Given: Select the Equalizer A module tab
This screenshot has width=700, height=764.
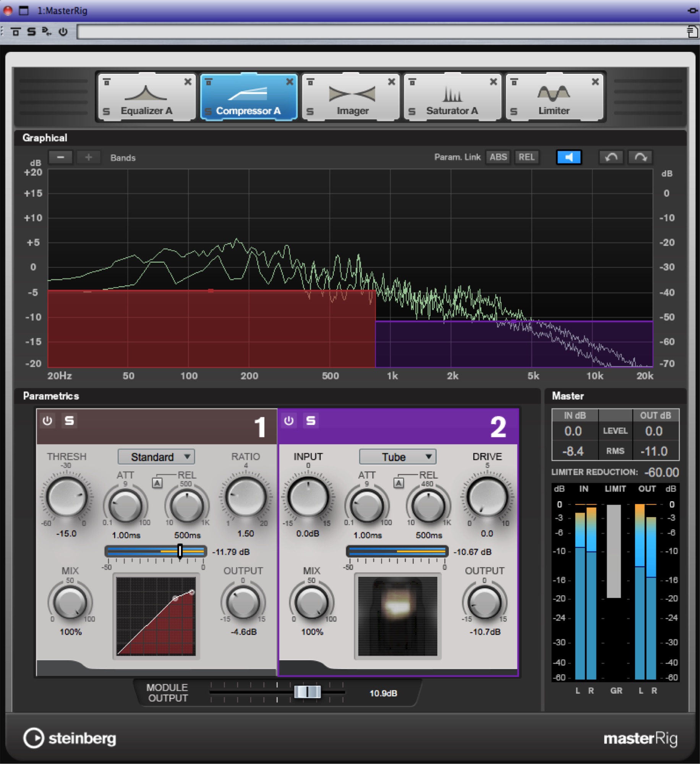Looking at the screenshot, I should tap(147, 97).
